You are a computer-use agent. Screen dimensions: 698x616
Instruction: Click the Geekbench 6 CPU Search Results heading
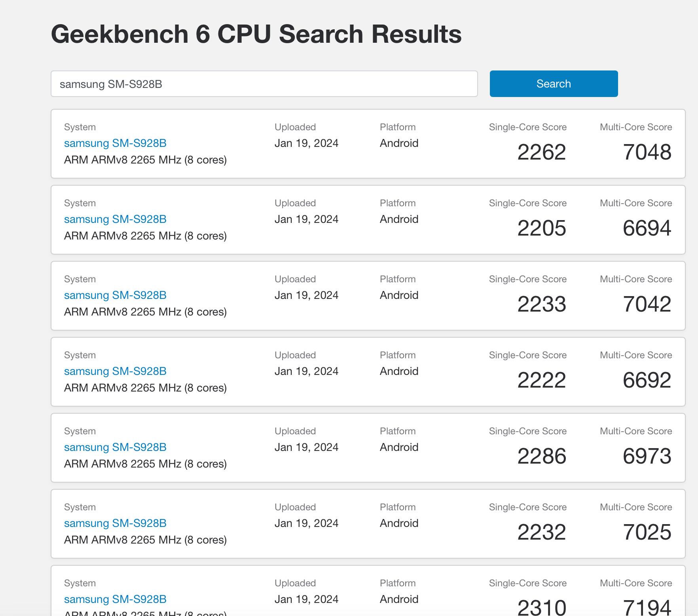[256, 34]
